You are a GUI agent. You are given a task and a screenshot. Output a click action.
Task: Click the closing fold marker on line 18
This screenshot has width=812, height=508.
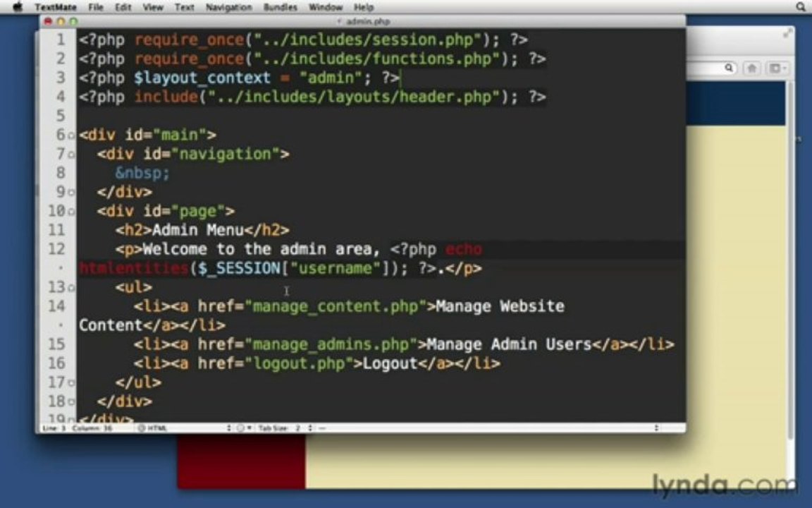point(71,402)
